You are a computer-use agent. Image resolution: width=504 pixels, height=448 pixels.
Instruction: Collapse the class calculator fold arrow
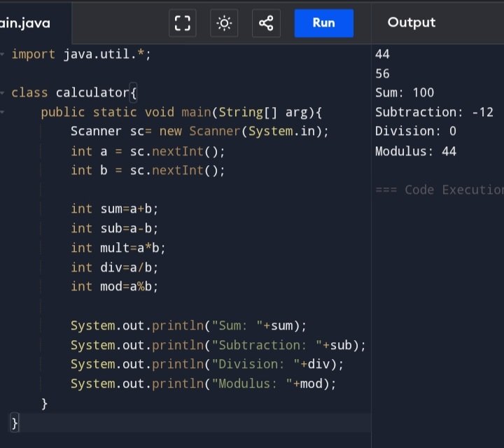(2, 93)
